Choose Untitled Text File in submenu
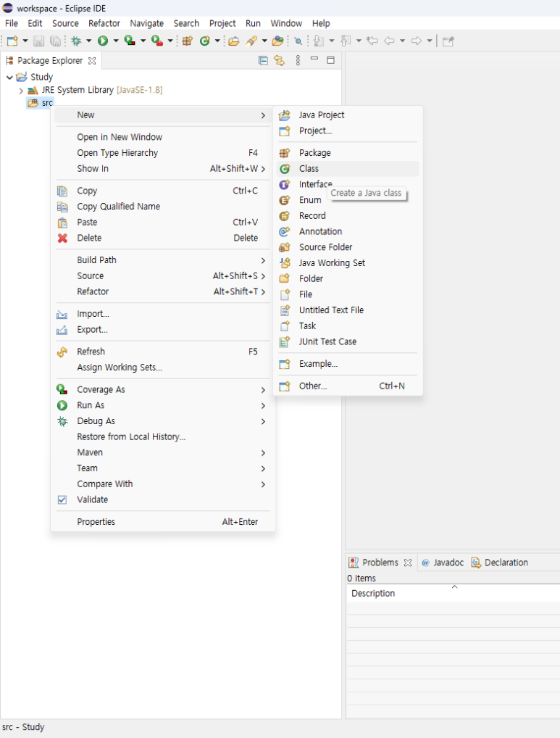The image size is (560, 738). click(x=348, y=310)
